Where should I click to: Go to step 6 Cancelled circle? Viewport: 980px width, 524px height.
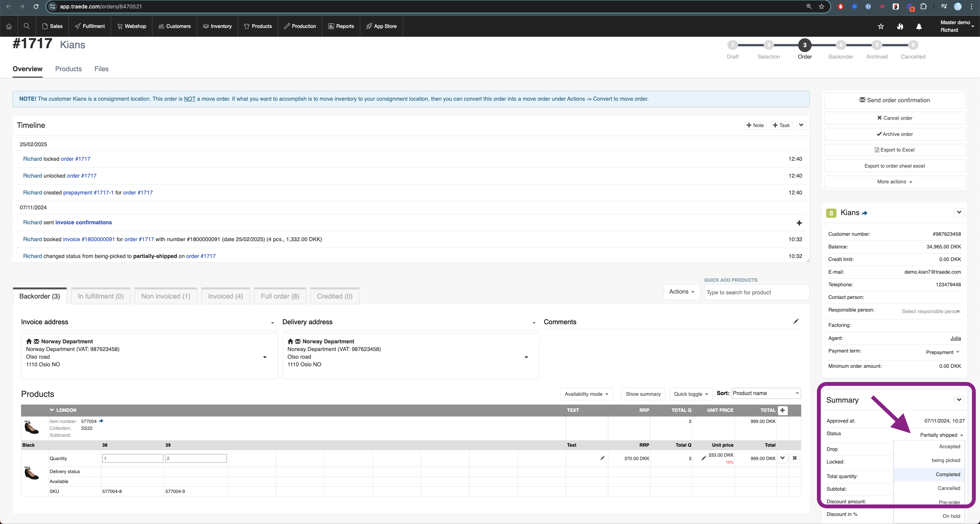coord(913,45)
